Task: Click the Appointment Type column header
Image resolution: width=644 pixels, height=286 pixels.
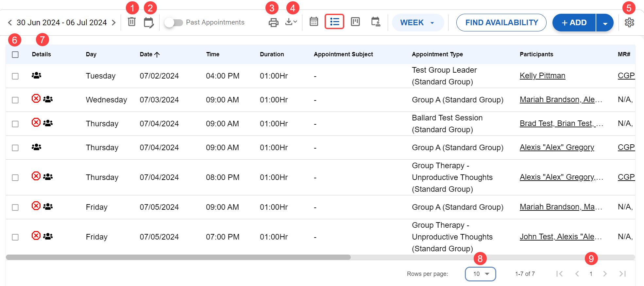Action: tap(437, 54)
